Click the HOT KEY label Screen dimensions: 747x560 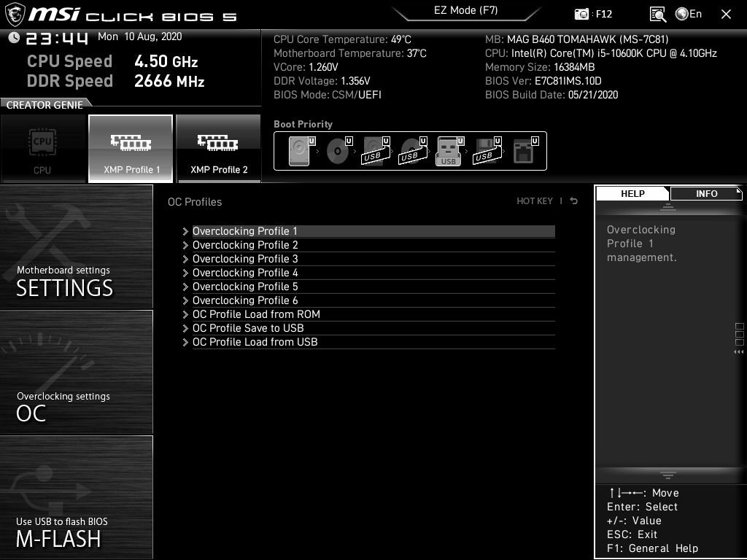535,201
